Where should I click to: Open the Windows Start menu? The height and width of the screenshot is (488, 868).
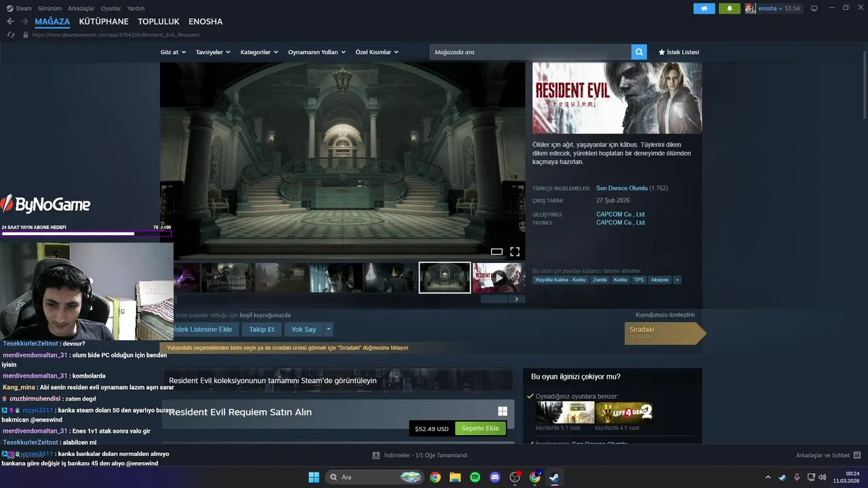pyautogui.click(x=314, y=477)
